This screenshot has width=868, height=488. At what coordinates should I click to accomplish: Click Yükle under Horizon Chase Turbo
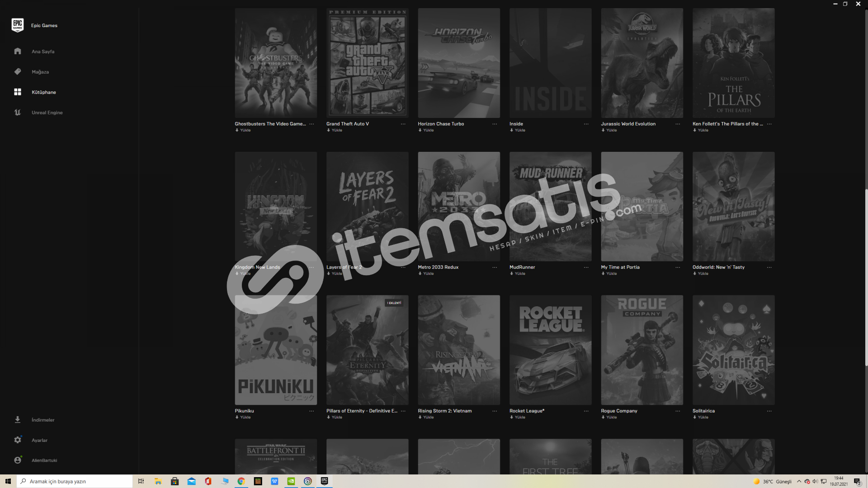pos(428,130)
